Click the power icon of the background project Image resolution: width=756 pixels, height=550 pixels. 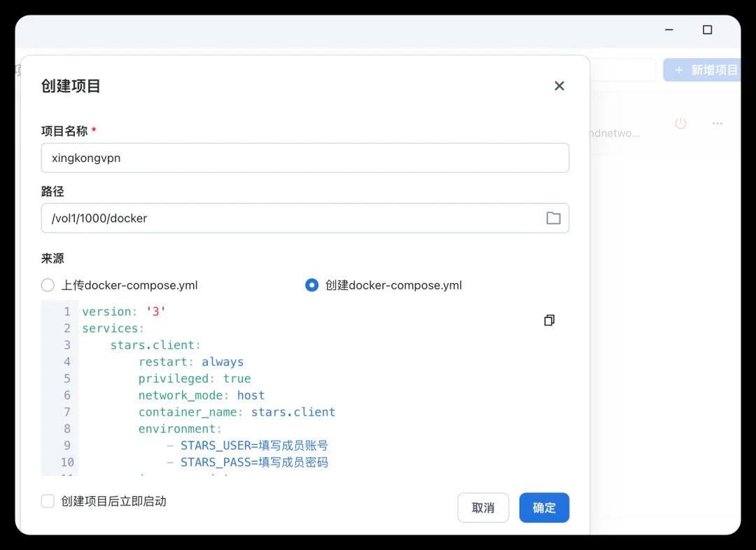click(680, 123)
